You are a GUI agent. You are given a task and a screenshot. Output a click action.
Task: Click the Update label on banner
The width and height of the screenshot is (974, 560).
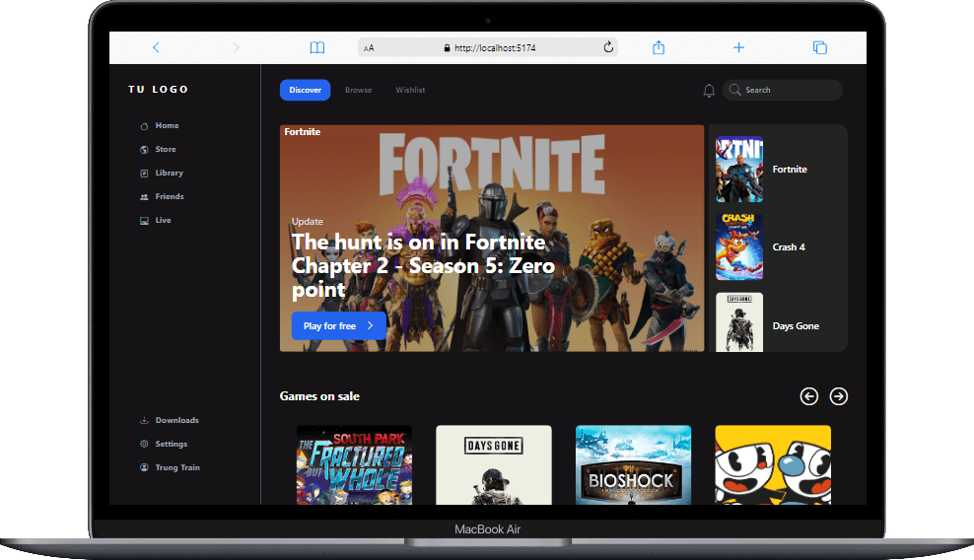coord(308,221)
